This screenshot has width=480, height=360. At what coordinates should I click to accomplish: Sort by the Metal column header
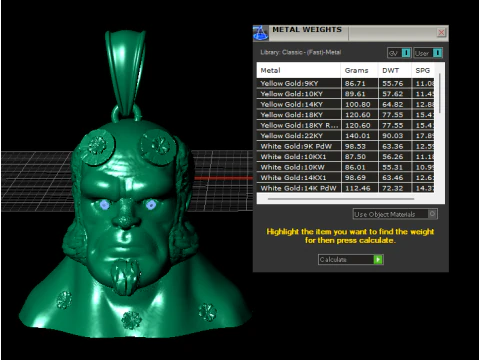298,70
